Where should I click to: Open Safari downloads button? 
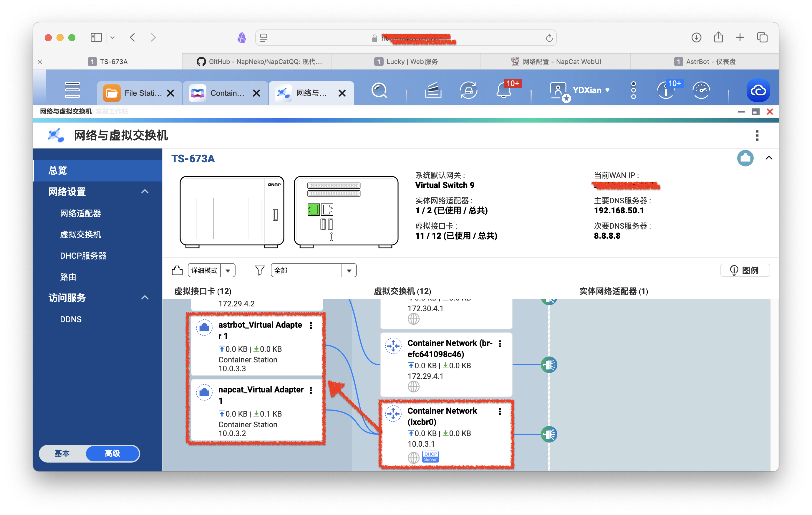click(x=696, y=37)
